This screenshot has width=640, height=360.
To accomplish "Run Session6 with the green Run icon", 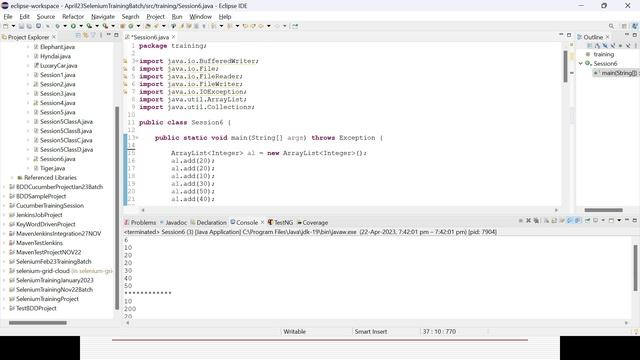I will [x=73, y=26].
